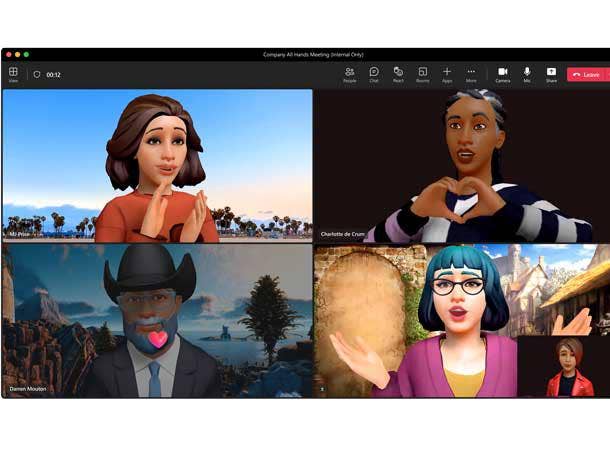This screenshot has height=457, width=610.
Task: Open the People participants panel
Action: tap(349, 73)
